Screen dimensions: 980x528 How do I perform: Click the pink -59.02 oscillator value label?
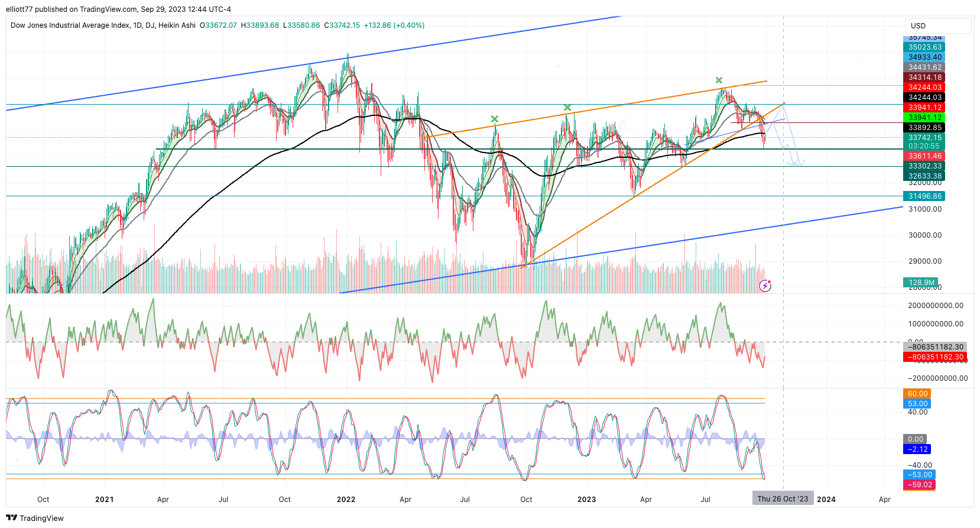point(920,485)
